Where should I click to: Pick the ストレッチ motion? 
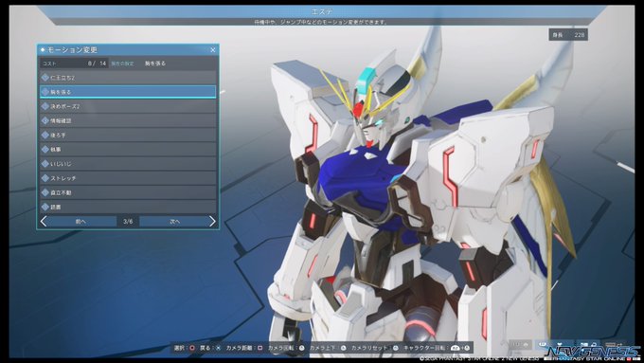pos(128,178)
